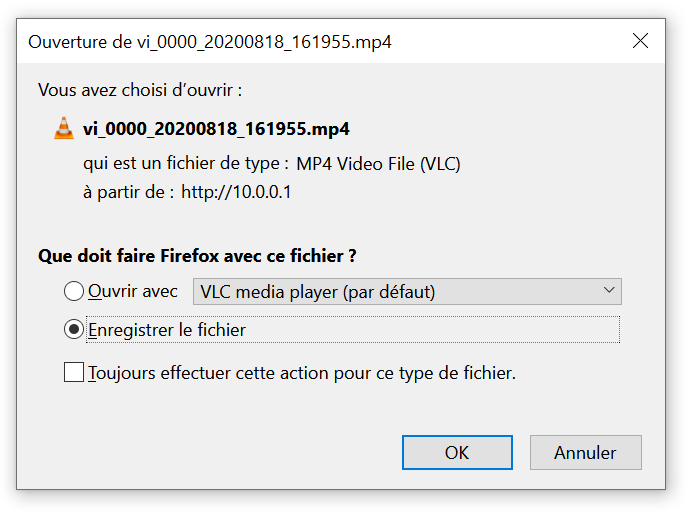690x513 pixels.
Task: Close the Ouverture de file dialog
Action: (640, 41)
